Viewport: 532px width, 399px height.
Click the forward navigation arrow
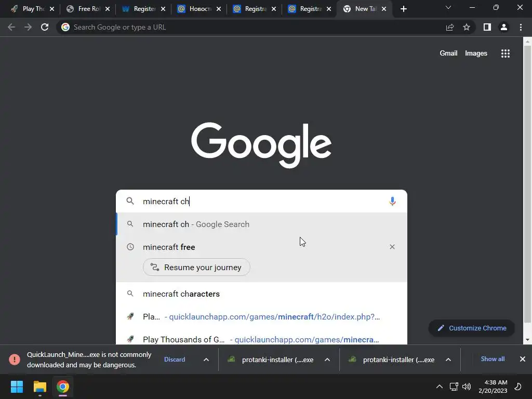[28, 27]
